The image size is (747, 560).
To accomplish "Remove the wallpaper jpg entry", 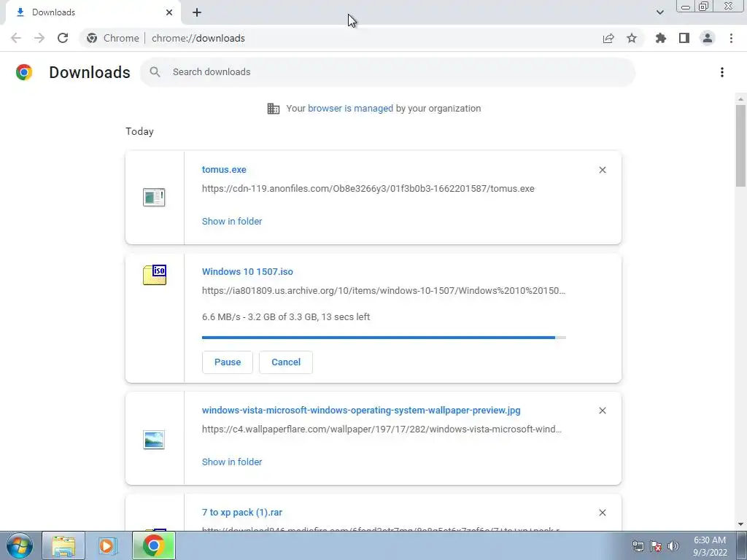I will pyautogui.click(x=602, y=411).
